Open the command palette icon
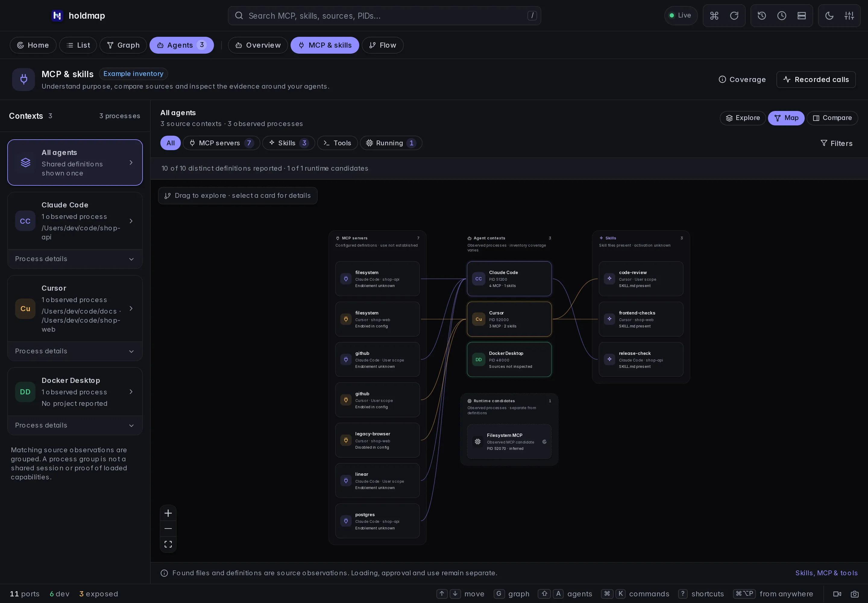 (714, 15)
